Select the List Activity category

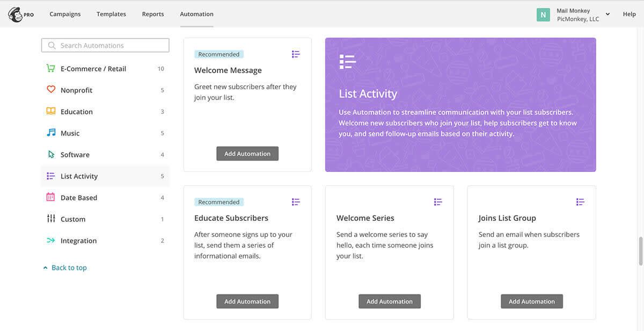click(x=105, y=176)
